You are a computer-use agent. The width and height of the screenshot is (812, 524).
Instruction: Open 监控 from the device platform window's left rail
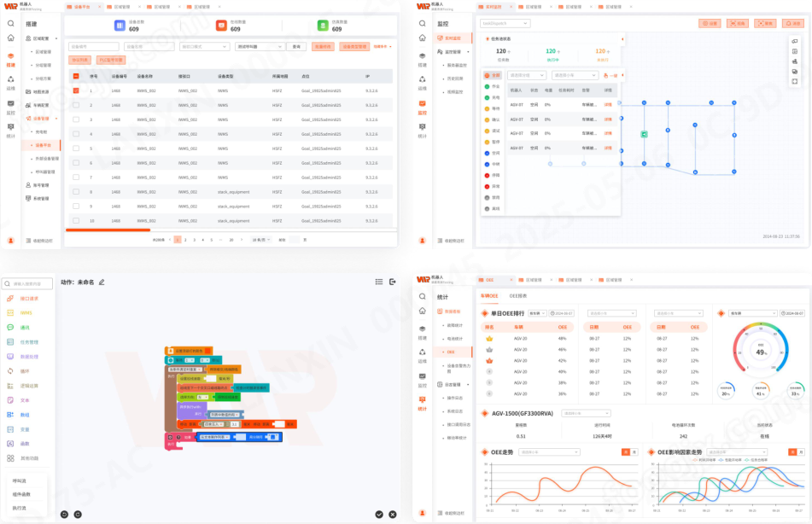[10, 107]
